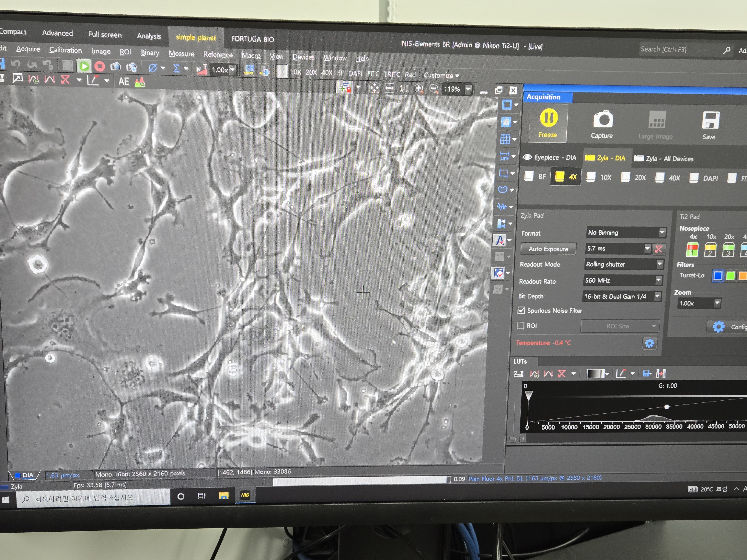Open the Bit Depth dropdown
This screenshot has width=747, height=560.
point(657,296)
